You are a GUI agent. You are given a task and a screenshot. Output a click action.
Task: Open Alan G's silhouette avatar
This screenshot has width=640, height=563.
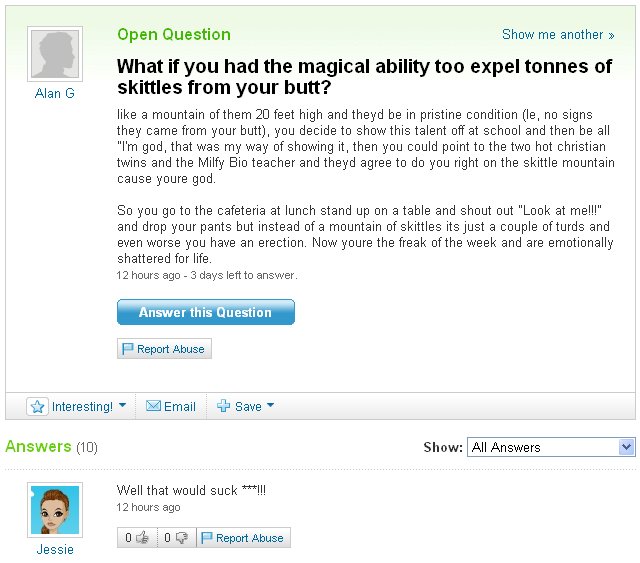click(55, 54)
